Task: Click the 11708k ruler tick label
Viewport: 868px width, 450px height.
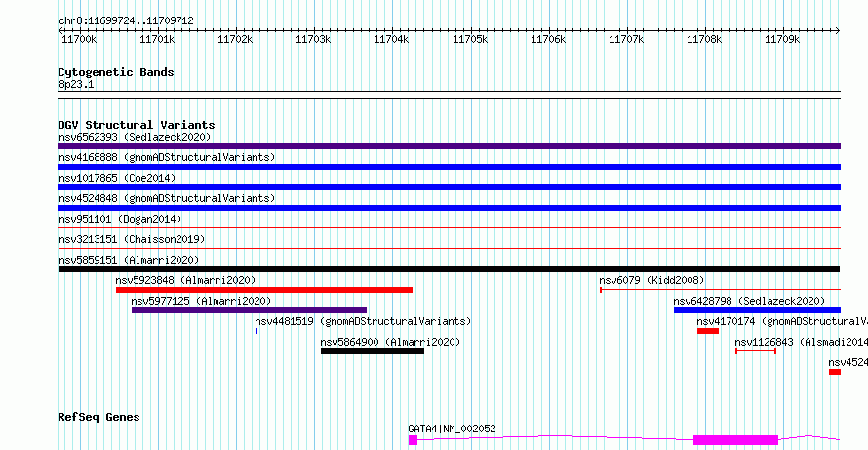Action: tap(705, 39)
